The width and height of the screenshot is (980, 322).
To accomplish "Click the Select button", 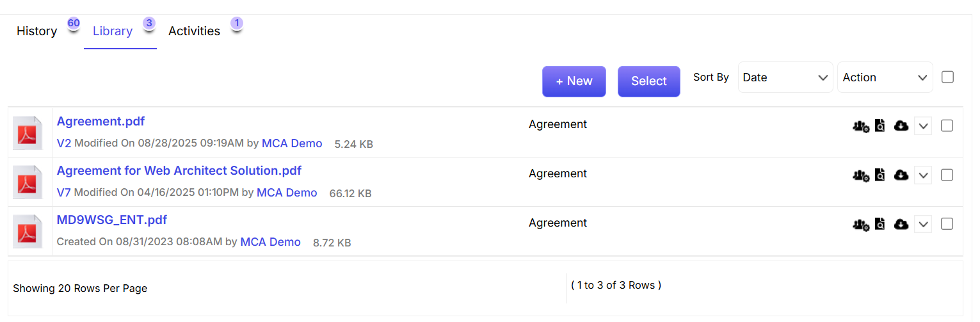I will click(x=649, y=81).
